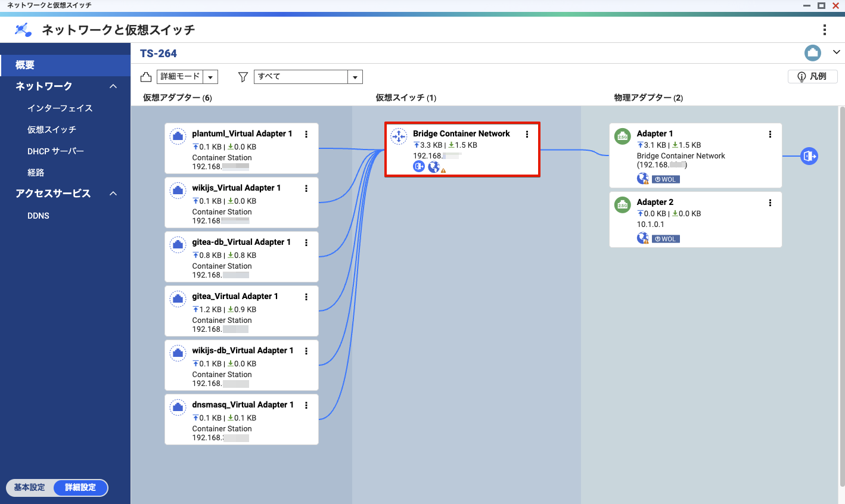
Task: Open 仮想スイッチ in sidebar
Action: click(x=52, y=129)
